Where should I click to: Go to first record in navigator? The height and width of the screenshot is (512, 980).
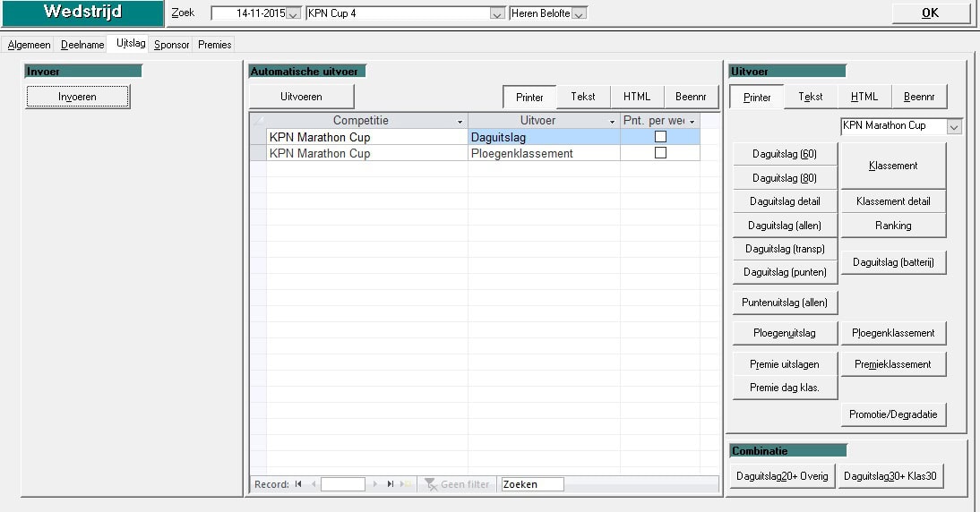298,484
